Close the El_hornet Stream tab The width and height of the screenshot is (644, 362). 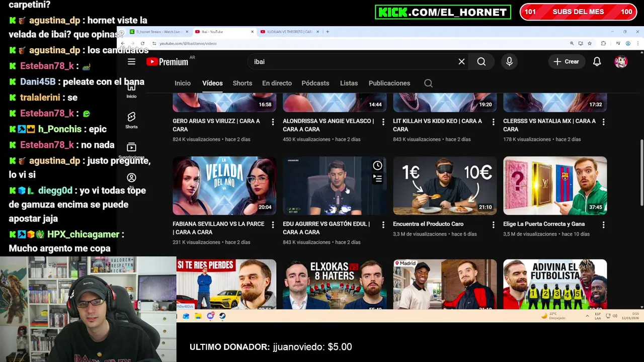[187, 32]
